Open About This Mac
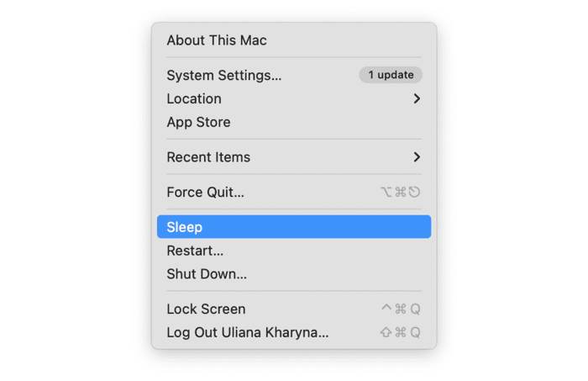 pos(217,40)
